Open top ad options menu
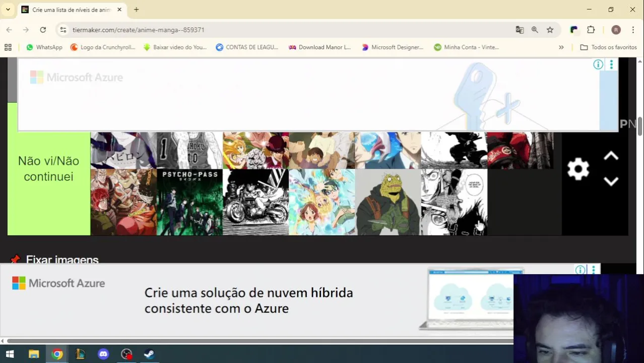This screenshot has width=644, height=363. (611, 64)
